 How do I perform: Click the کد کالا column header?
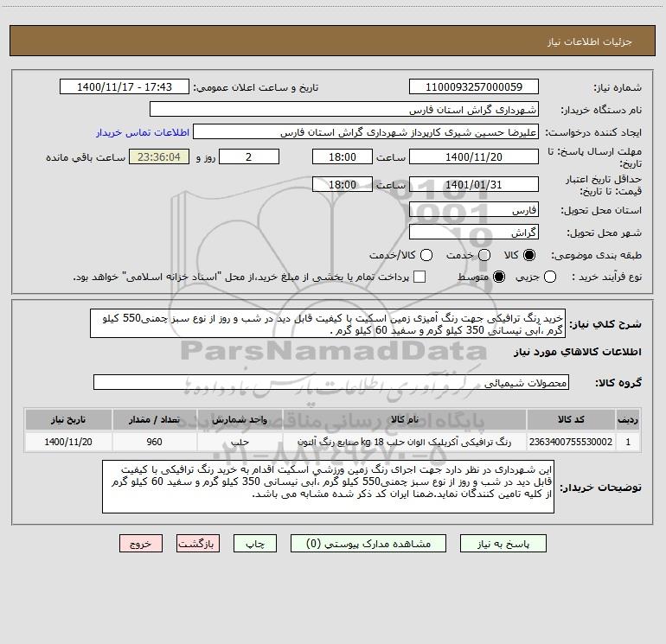[x=571, y=419]
